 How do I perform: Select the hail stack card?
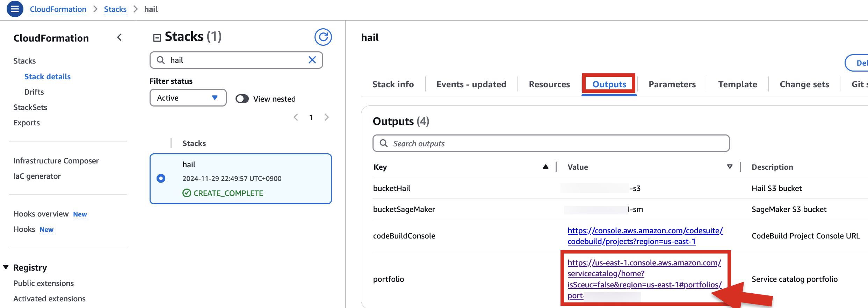point(240,179)
